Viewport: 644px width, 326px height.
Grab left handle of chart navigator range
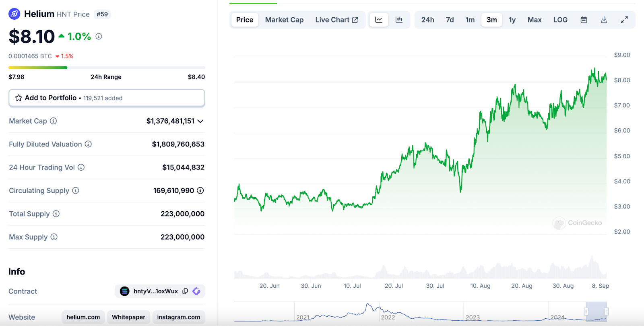(x=586, y=312)
